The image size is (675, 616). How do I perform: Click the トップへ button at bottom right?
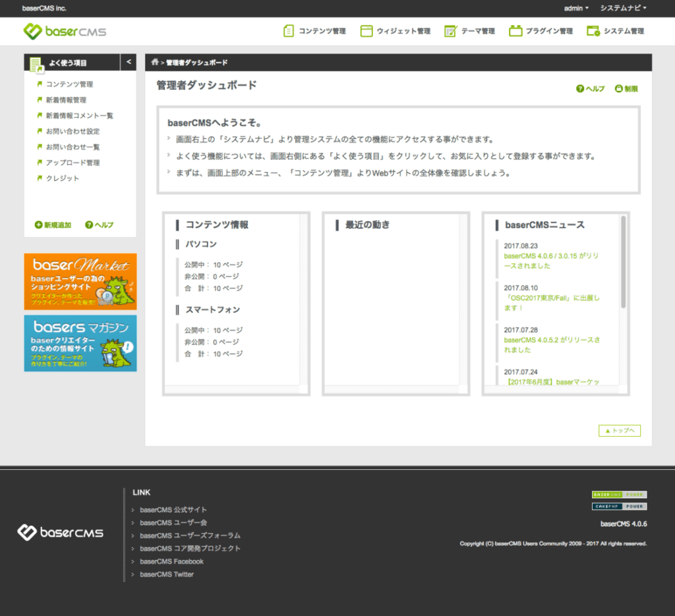[x=618, y=430]
